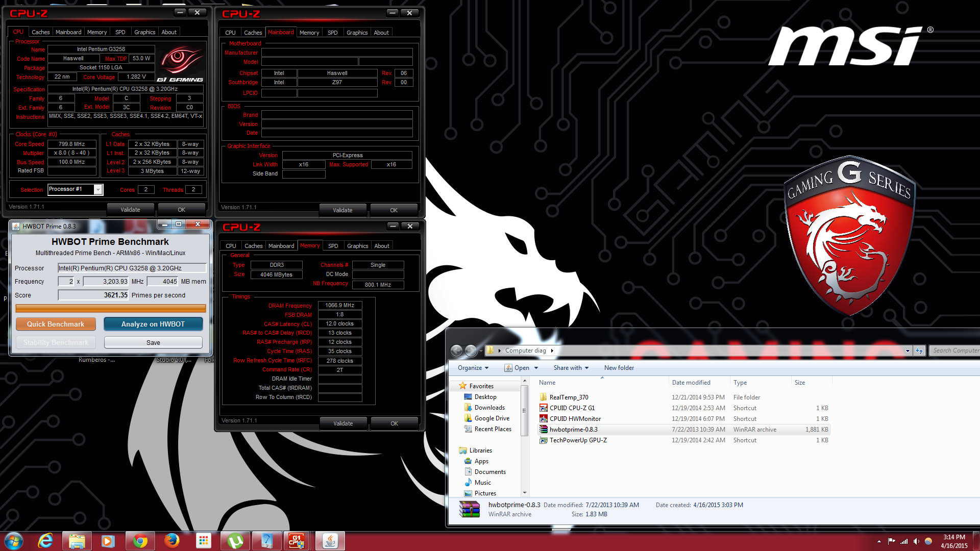Click the Search Computer field

click(x=955, y=350)
